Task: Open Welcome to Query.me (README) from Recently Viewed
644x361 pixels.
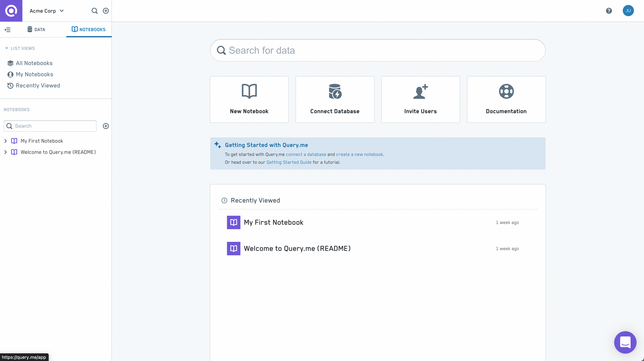Action: tap(297, 249)
